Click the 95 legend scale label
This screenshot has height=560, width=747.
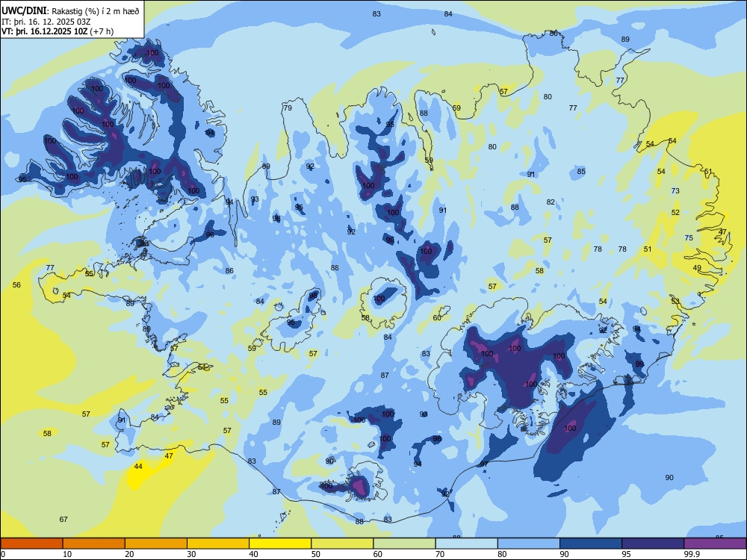tap(626, 554)
